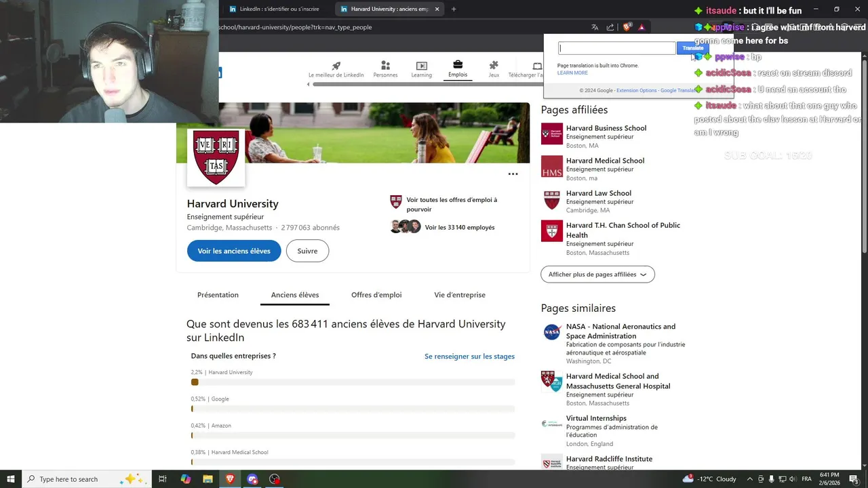Click the Google company bar
Viewport: 868px width, 488px height.
(353, 409)
